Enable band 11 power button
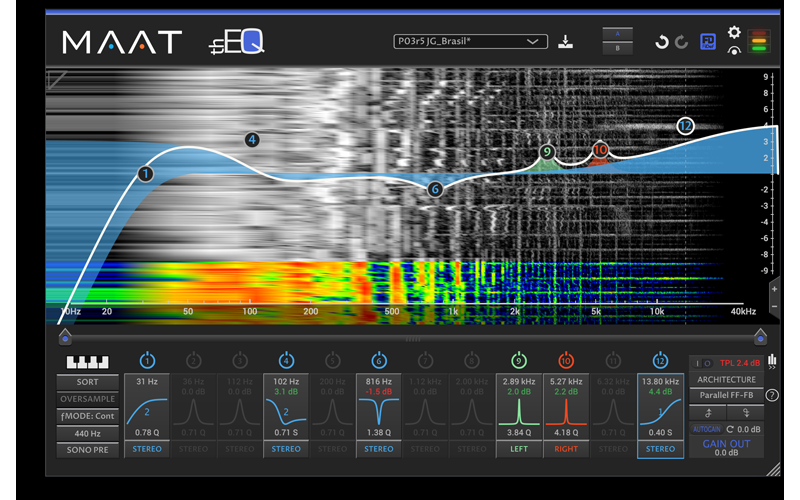 (x=613, y=360)
